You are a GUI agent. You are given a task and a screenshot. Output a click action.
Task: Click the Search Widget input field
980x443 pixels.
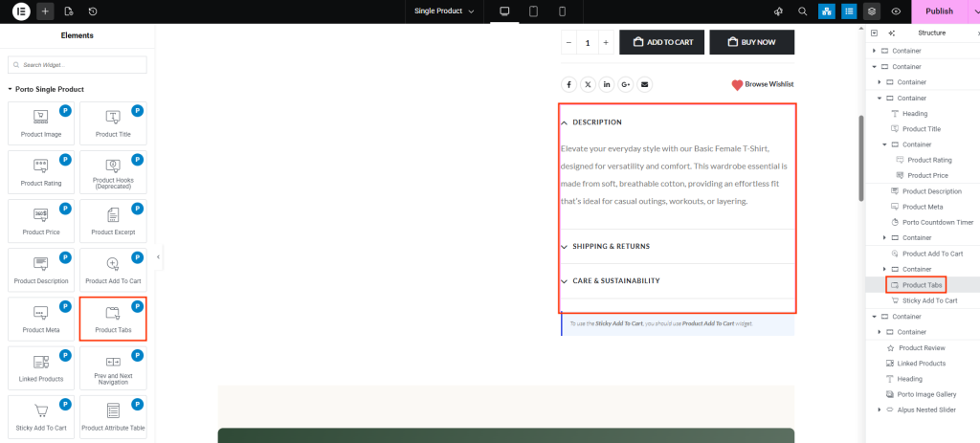(78, 65)
